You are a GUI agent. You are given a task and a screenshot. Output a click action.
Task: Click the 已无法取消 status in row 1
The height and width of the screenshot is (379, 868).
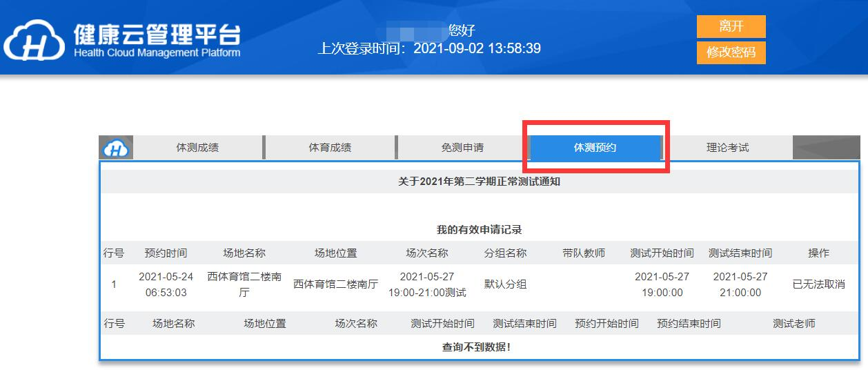[x=818, y=284]
